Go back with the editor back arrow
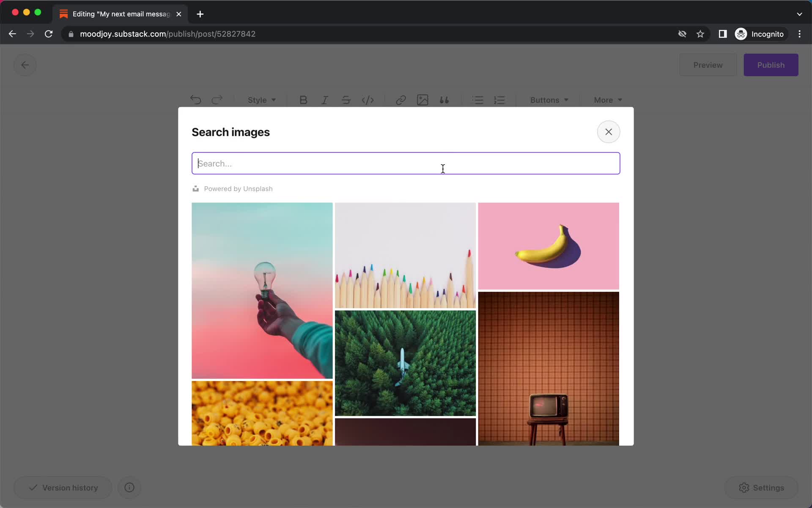The height and width of the screenshot is (508, 812). [25, 65]
